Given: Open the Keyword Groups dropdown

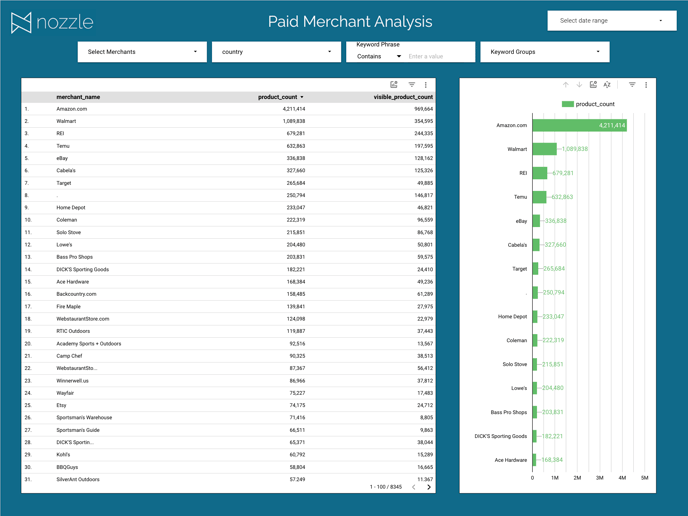Looking at the screenshot, I should pyautogui.click(x=545, y=52).
